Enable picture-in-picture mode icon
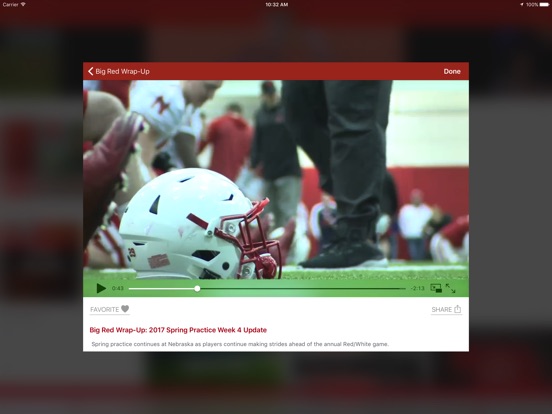The height and width of the screenshot is (414, 552). (436, 288)
